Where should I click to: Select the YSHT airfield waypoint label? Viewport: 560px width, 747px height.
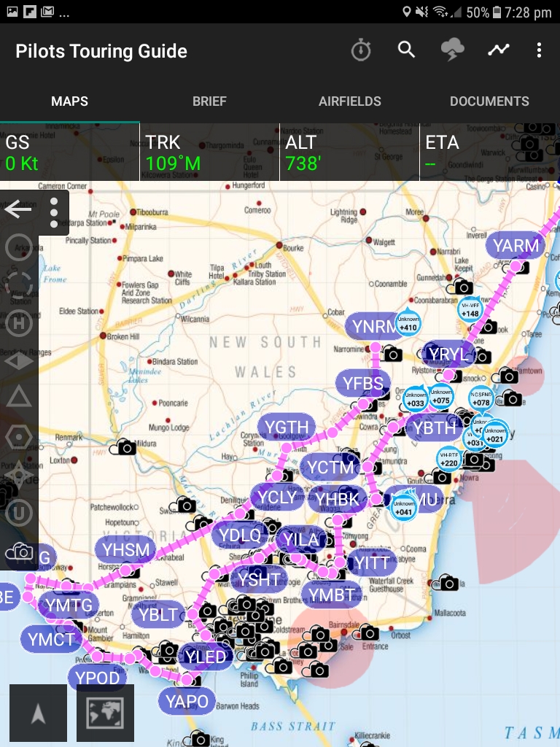point(259,579)
